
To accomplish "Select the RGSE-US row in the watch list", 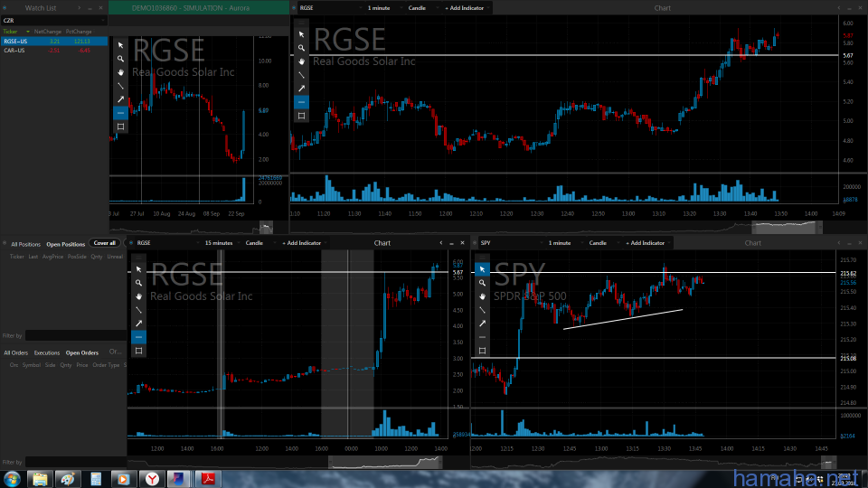I will pos(53,41).
